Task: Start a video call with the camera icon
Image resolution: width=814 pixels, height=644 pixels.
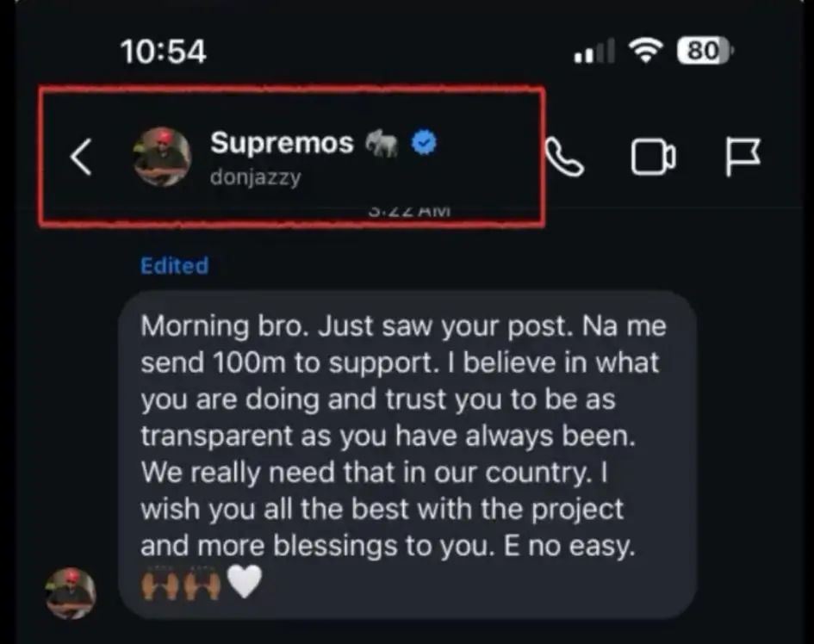Action: (x=653, y=158)
